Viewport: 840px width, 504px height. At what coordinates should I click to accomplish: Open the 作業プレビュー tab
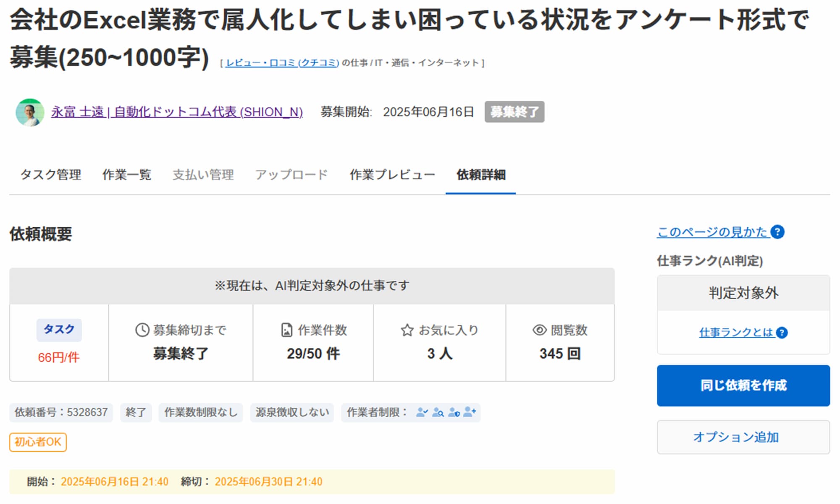coord(392,175)
